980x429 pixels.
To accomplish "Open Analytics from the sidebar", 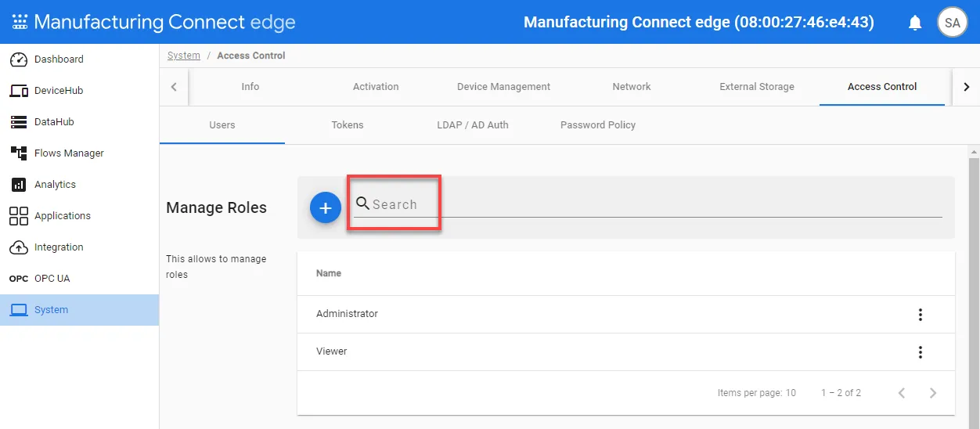I will click(x=79, y=185).
